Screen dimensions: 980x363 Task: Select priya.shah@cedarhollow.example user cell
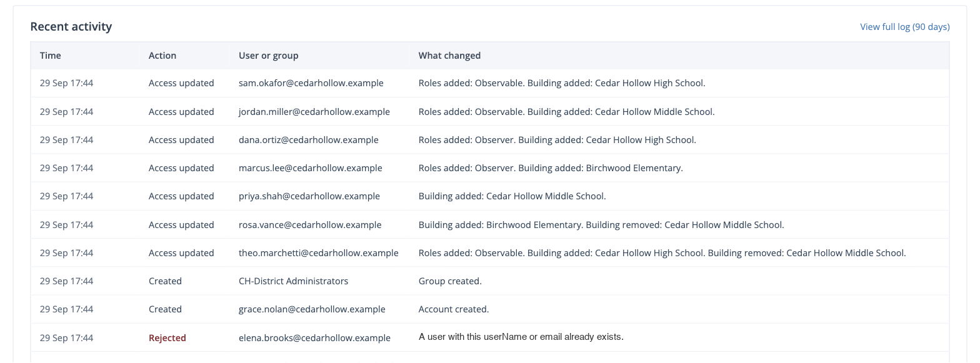[309, 196]
